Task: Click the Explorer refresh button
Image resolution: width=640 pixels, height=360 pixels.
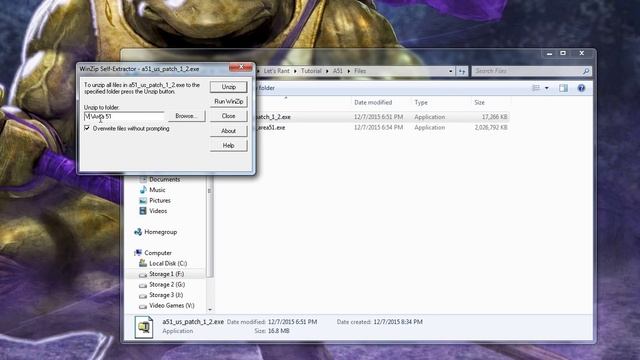Action: pyautogui.click(x=462, y=71)
